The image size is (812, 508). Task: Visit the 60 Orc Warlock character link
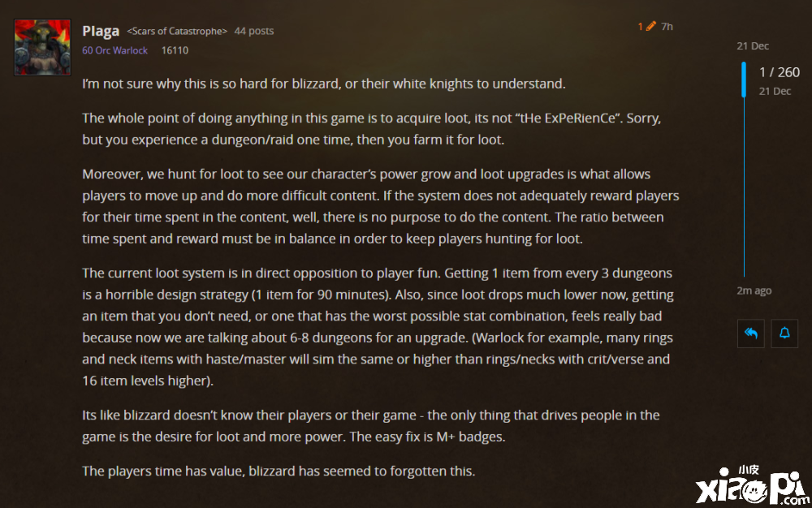click(115, 50)
